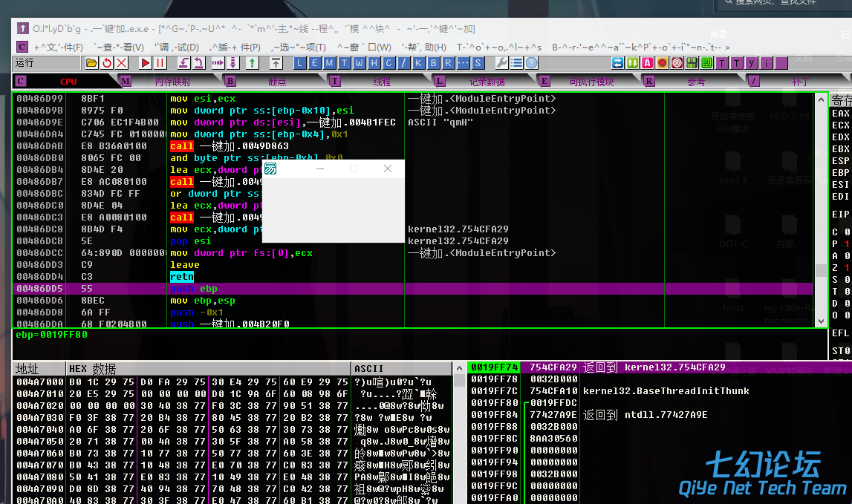The image size is (852, 504).
Task: Click the ASCII column header in dump pane
Action: pos(402,369)
